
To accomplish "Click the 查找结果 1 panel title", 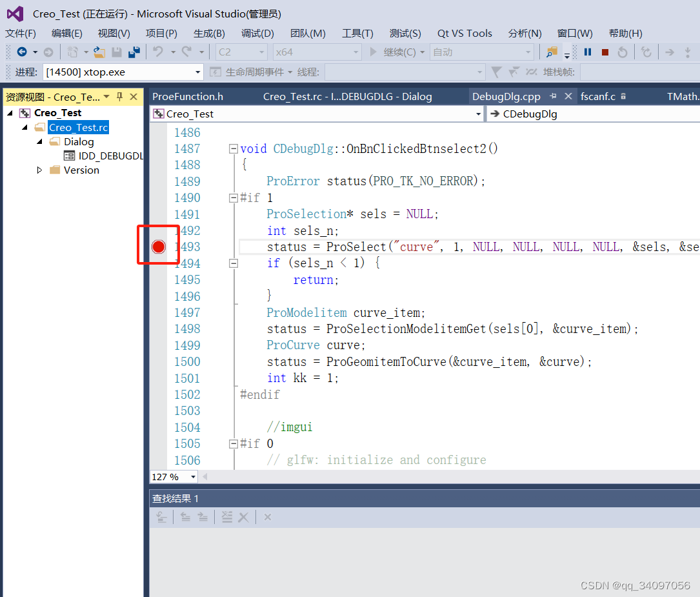I will (175, 498).
